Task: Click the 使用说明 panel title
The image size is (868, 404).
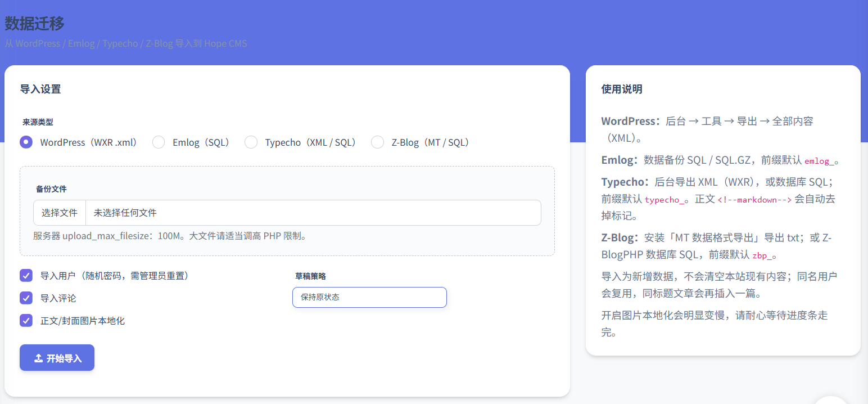Action: (x=622, y=89)
